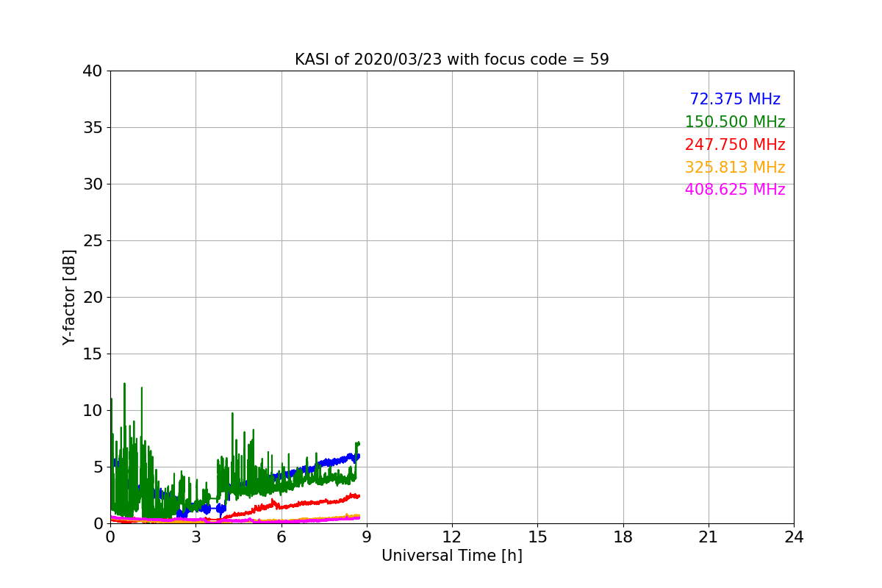Viewport: 882px width, 588px height.
Task: Click the 'Universal Time [h]' axis label
Action: tap(451, 556)
